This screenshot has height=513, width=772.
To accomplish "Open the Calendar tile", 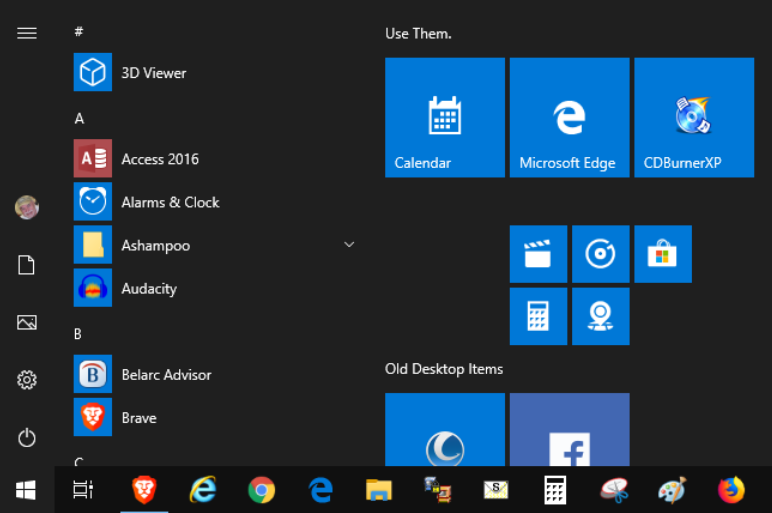I will click(x=445, y=118).
